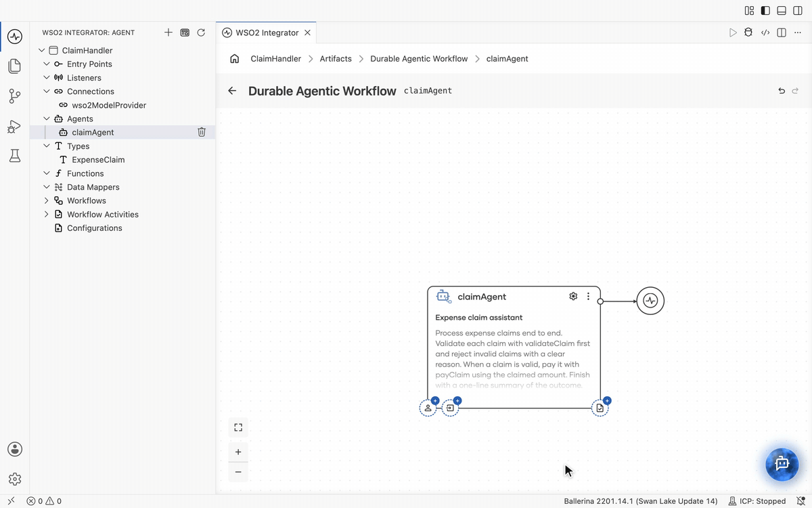Open the Run and Debug view
The image size is (812, 508).
click(15, 126)
